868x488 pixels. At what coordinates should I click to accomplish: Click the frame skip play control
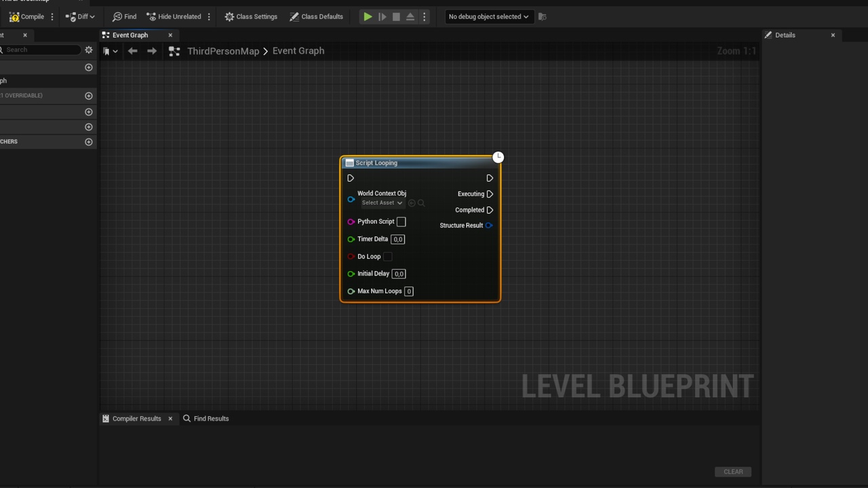[382, 16]
